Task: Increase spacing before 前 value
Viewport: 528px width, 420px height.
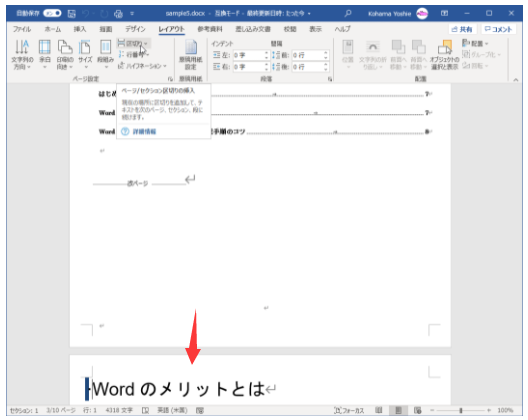Action: (326, 53)
